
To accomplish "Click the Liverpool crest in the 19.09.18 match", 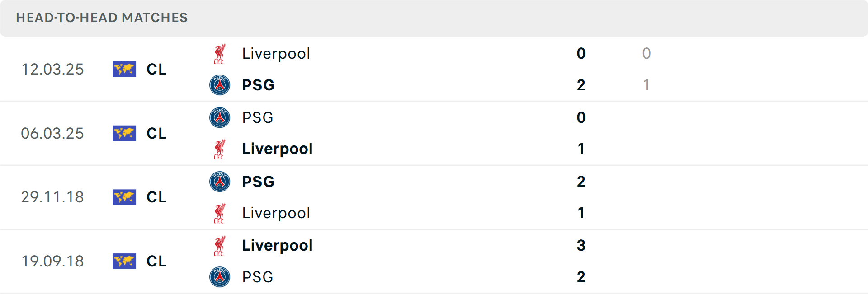I will 220,245.
